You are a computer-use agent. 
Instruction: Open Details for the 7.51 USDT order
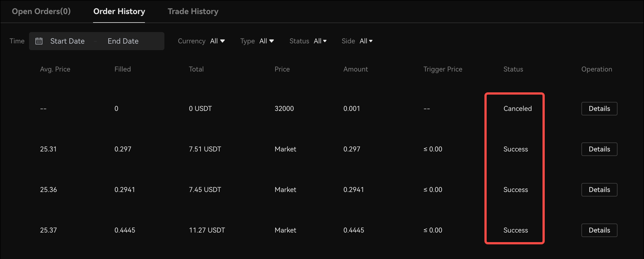(x=599, y=149)
